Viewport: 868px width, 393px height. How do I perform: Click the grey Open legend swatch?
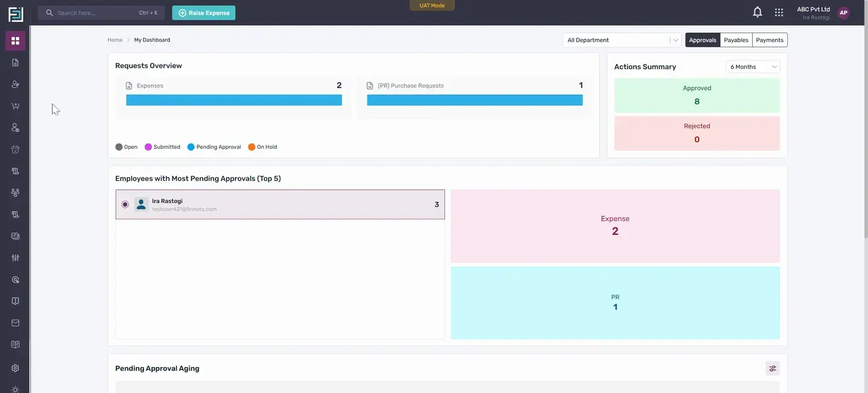(x=119, y=147)
